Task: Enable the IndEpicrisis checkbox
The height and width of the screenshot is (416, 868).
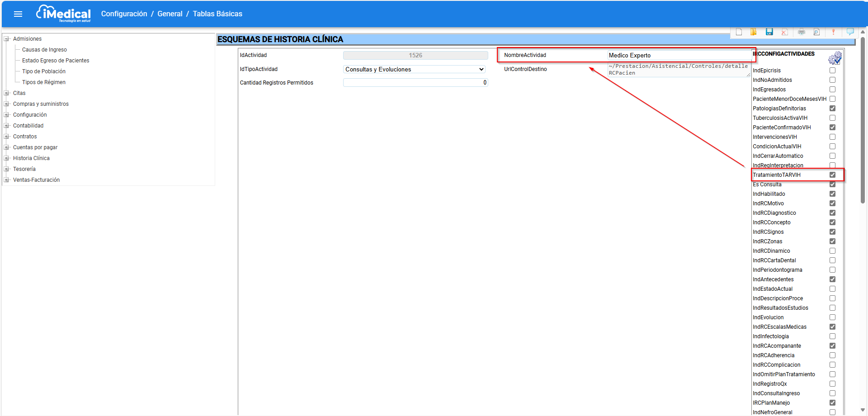Action: (x=832, y=71)
